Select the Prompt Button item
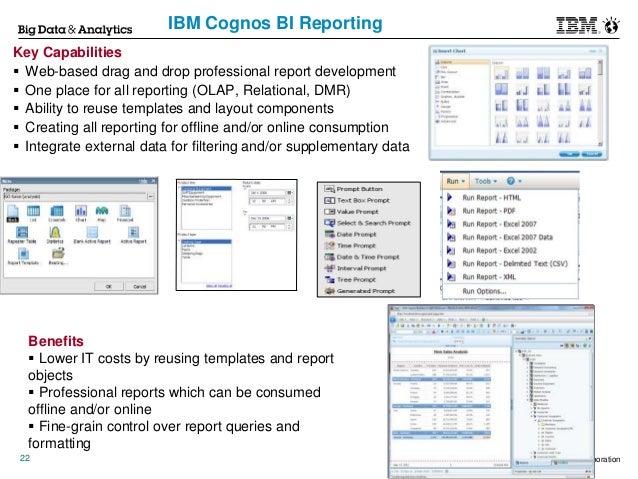This screenshot has width=638, height=479. tap(354, 189)
